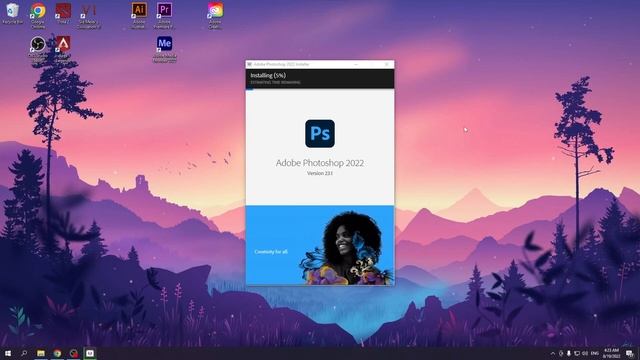Viewport: 640px width, 360px height.
Task: Click the microphone tray icon
Action: click(569, 353)
